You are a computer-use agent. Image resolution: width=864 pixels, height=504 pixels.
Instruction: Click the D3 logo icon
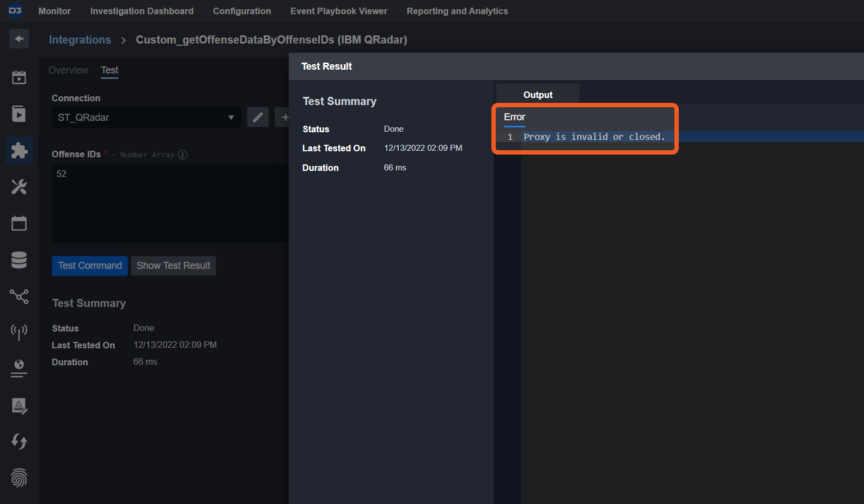pos(15,11)
